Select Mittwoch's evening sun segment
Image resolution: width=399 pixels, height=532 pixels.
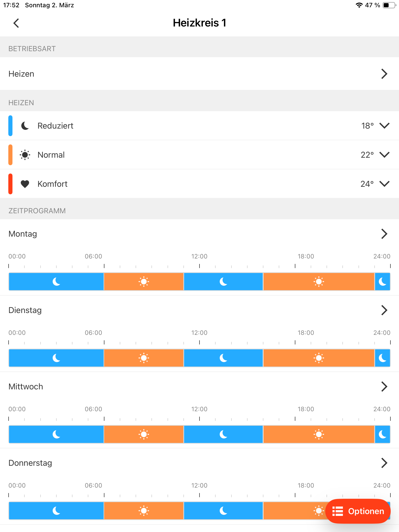pos(319,434)
